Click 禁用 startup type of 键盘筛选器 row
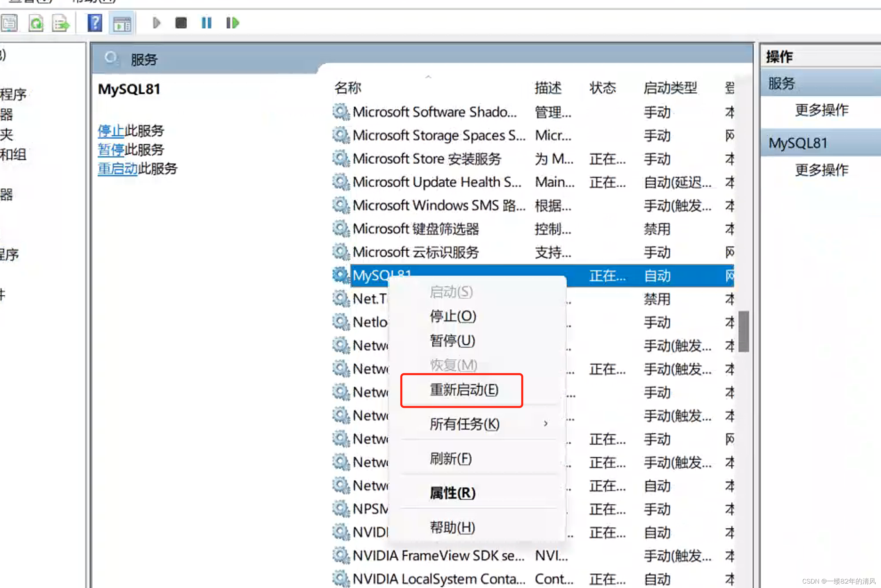 [657, 229]
